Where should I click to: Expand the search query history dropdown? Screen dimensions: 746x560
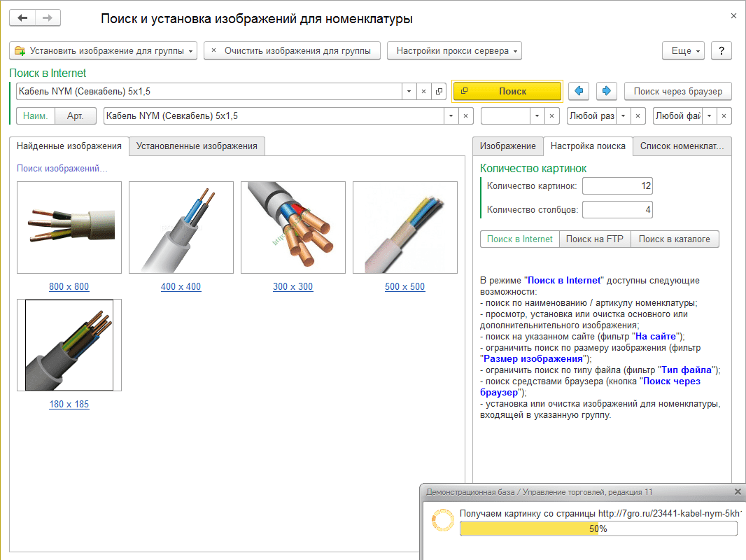tap(409, 92)
